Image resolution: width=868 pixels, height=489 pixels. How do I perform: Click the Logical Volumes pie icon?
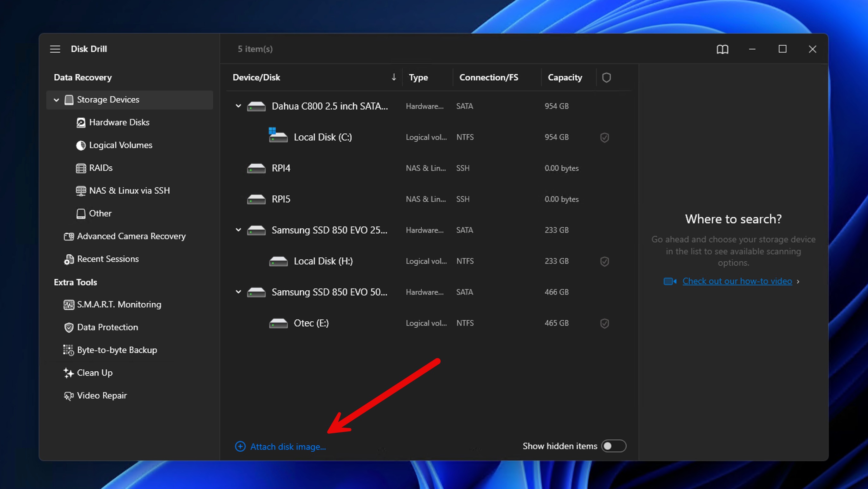[81, 145]
